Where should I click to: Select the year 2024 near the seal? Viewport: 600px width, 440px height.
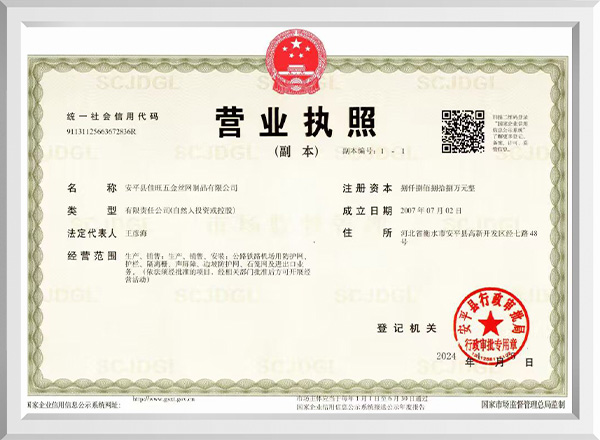(446, 356)
